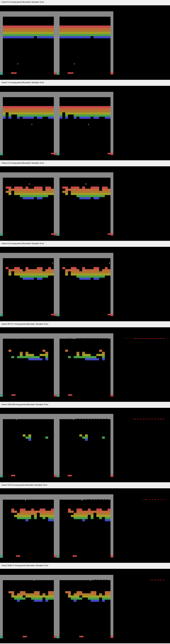Viewport: 170px width, 644px height.
Task: Click the 'Frame 2 | 0 wrong pixels' caption
Action: [23, 163]
